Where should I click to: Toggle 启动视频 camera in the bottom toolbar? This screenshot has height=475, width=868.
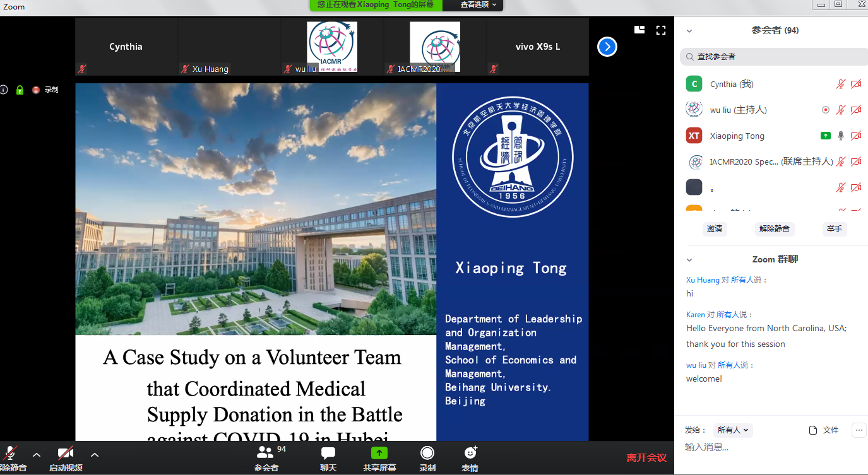point(66,453)
